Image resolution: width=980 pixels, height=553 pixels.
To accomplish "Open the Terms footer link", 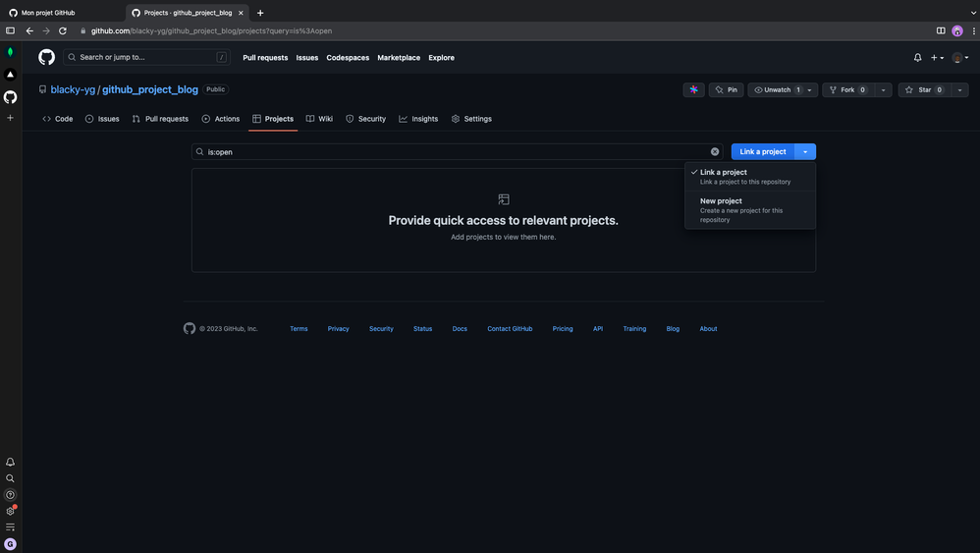I will coord(299,329).
